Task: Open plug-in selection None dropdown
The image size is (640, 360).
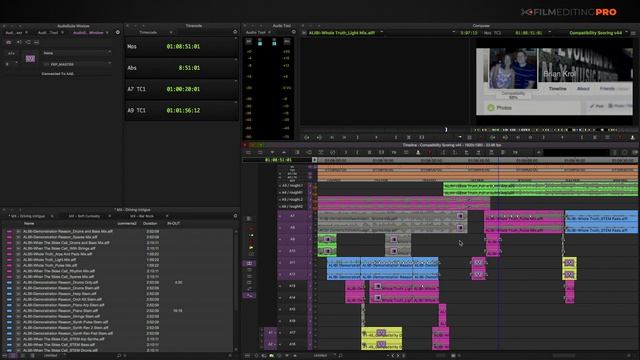Action: [76, 53]
